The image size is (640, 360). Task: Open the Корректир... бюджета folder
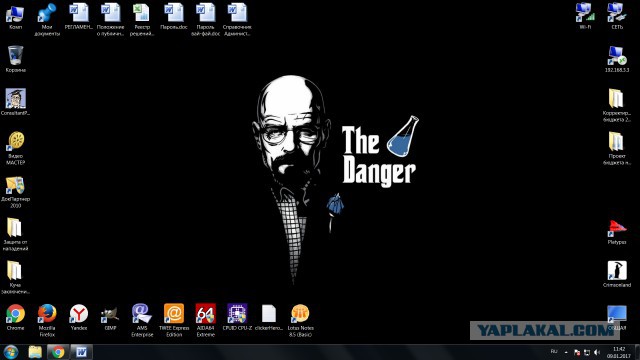(617, 105)
